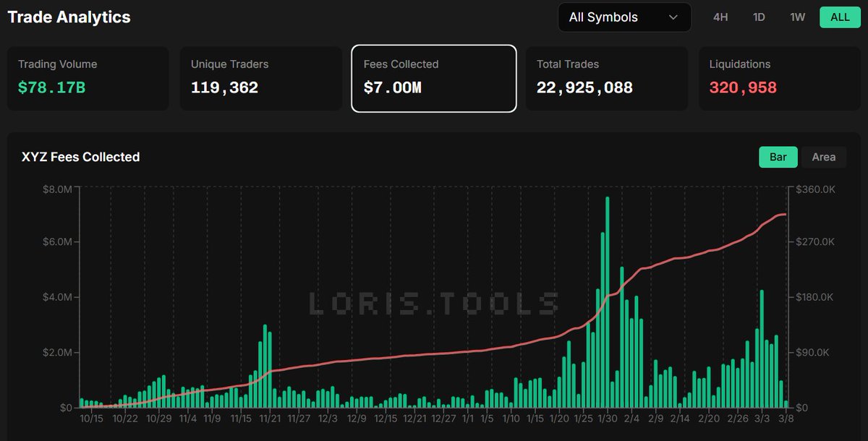Click the $6.0M left axis label
Image resolution: width=868 pixels, height=441 pixels.
tap(57, 242)
